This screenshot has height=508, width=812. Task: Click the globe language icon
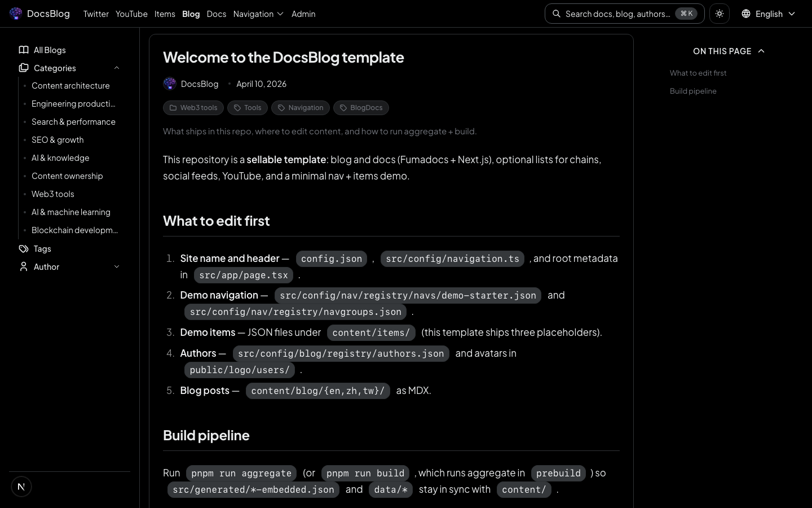click(746, 14)
